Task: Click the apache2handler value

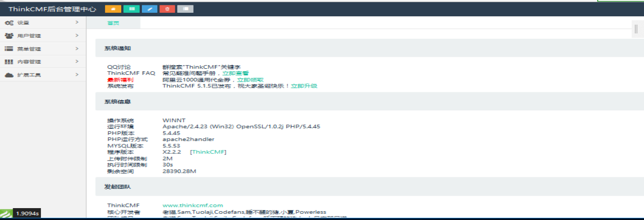Action: click(x=188, y=139)
